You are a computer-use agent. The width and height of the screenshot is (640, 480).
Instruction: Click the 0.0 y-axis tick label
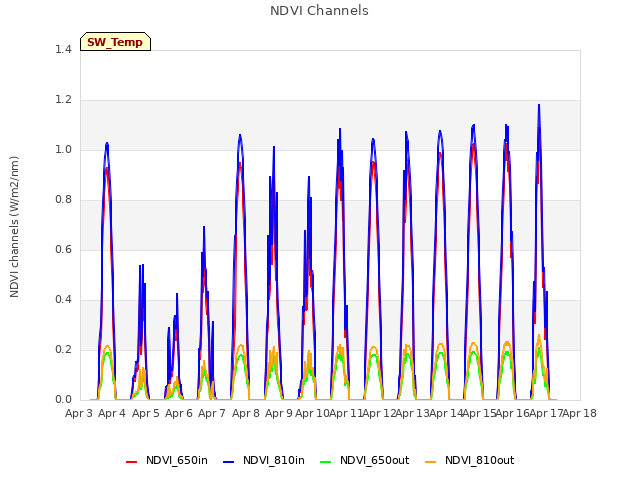[x=63, y=400]
